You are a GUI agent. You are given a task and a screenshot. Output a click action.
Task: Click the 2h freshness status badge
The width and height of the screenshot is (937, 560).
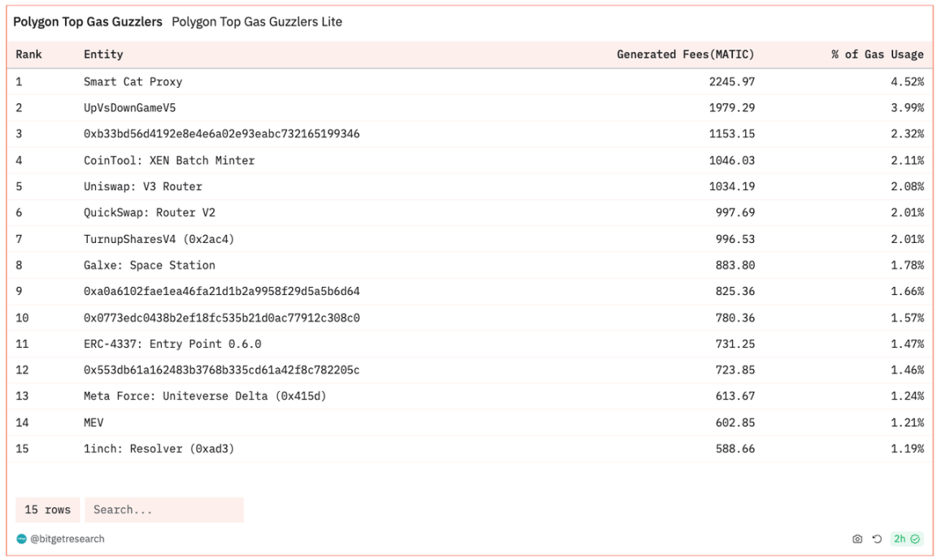point(906,539)
